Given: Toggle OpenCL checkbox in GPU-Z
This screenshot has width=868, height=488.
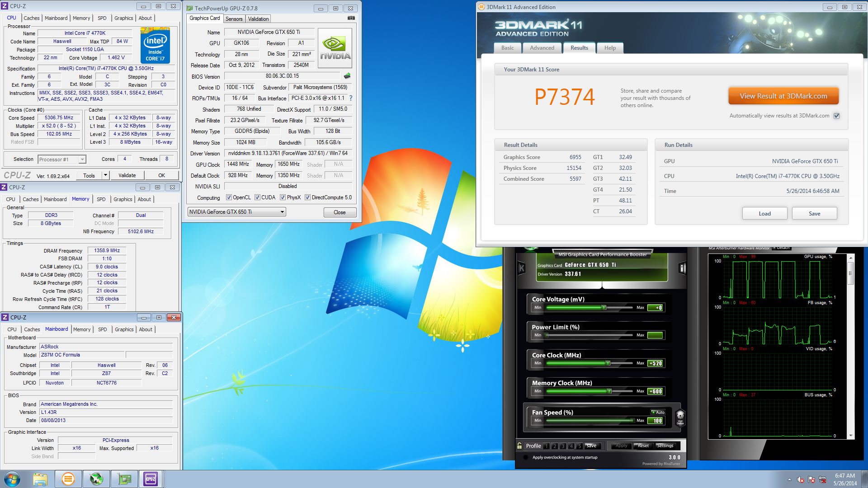Looking at the screenshot, I should click(x=229, y=197).
